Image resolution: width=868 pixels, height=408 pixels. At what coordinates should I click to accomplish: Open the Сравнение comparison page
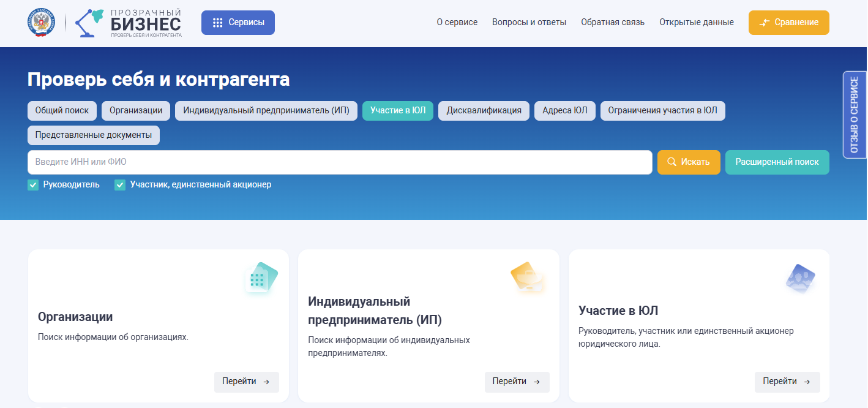788,23
